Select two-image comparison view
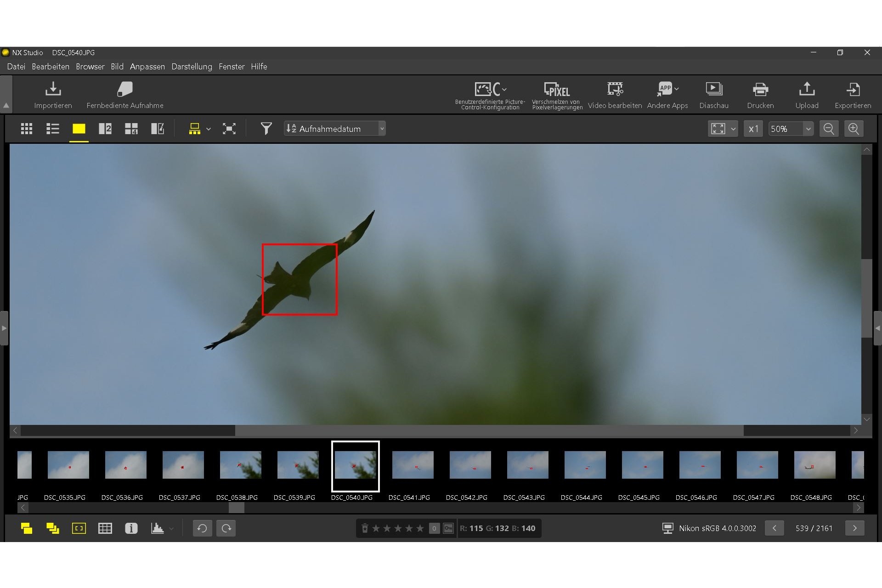The image size is (882, 588). coord(105,129)
